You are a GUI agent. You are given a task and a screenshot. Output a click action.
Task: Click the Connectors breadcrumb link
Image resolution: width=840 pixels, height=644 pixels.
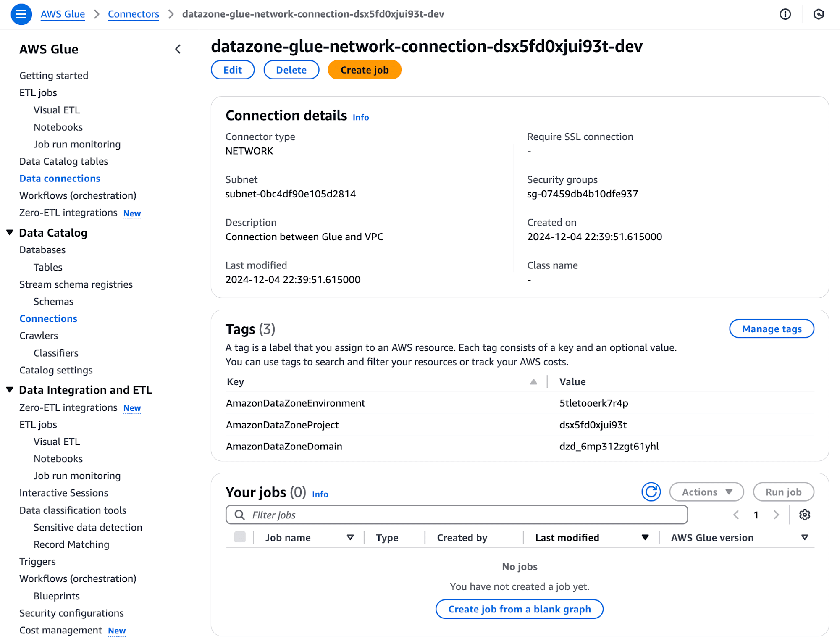tap(134, 14)
